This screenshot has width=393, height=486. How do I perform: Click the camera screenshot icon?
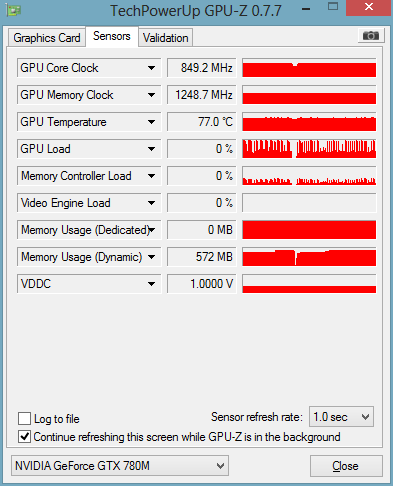[x=371, y=36]
